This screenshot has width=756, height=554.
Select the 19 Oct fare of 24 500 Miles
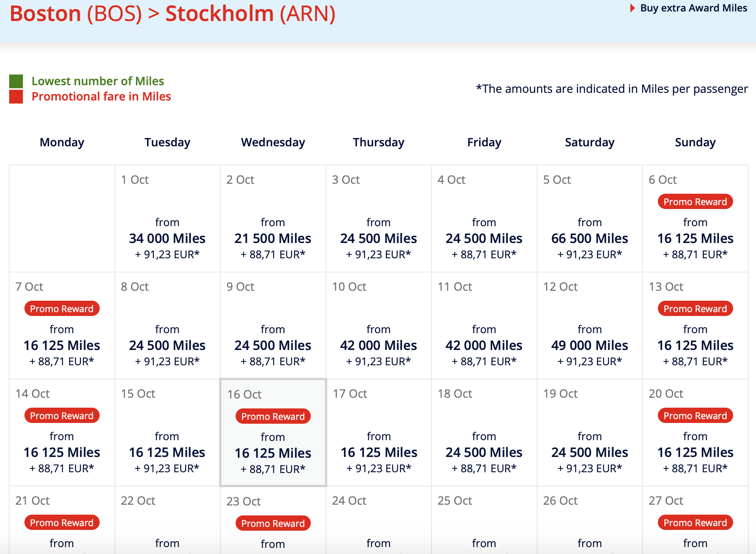(x=590, y=452)
